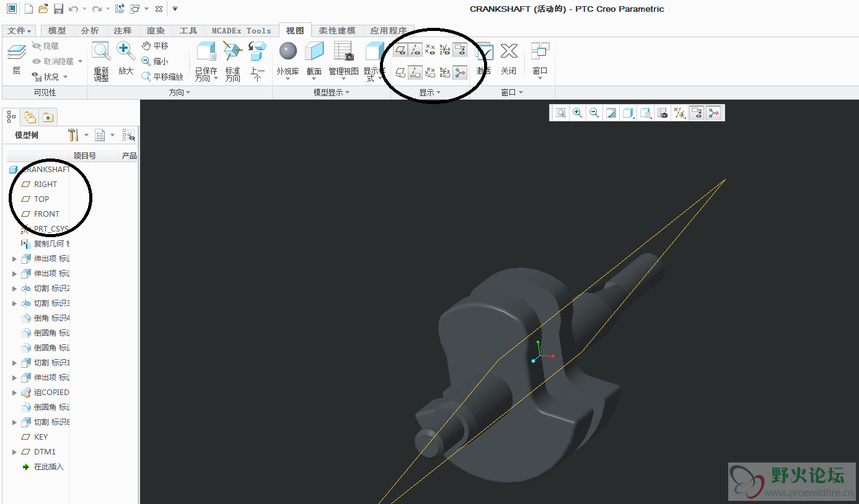Open 管理视图 view manager in ribbon
Screen dimensions: 859x504
[x=343, y=59]
